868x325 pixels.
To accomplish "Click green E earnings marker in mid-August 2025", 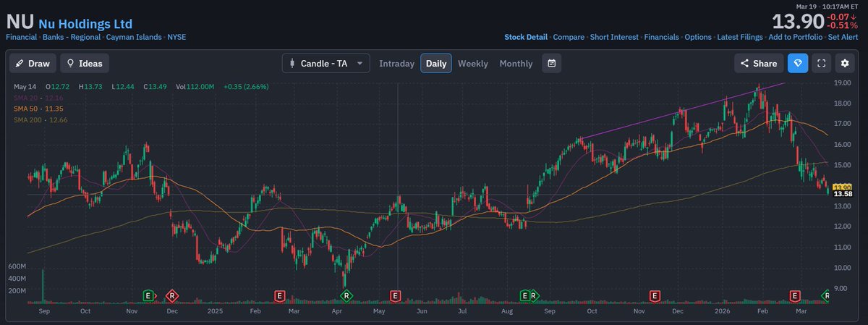I will [x=526, y=295].
